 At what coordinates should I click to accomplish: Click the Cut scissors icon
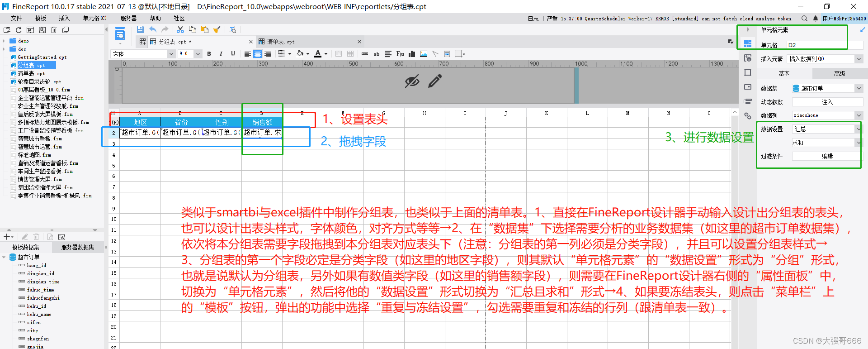click(x=180, y=29)
